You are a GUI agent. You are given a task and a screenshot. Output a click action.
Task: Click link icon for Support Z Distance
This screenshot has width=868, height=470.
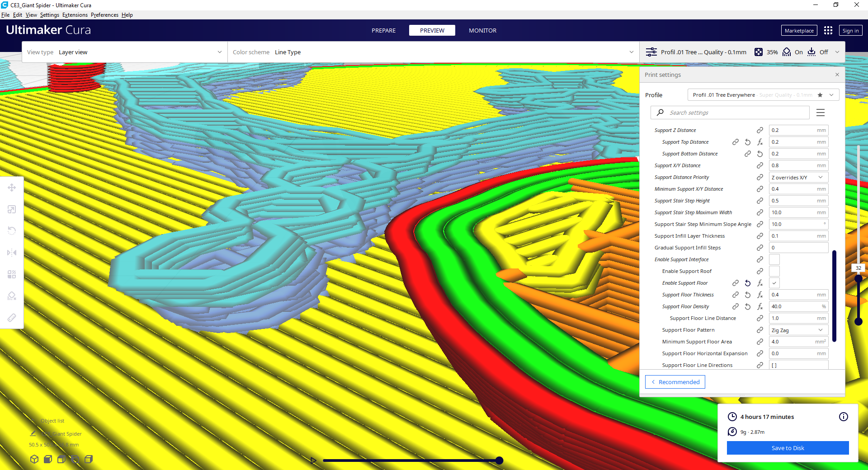point(760,130)
